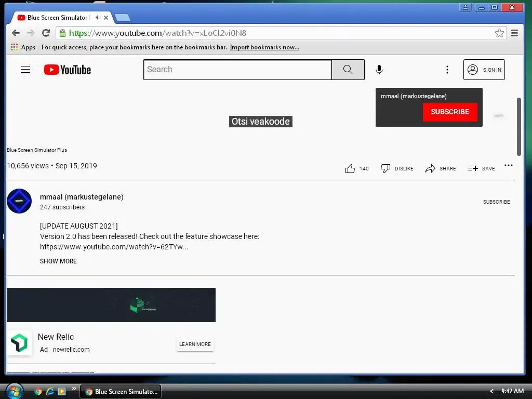Launch Internet Explorer from quick launch
Screen dimensions: 532x399
(x=50, y=392)
